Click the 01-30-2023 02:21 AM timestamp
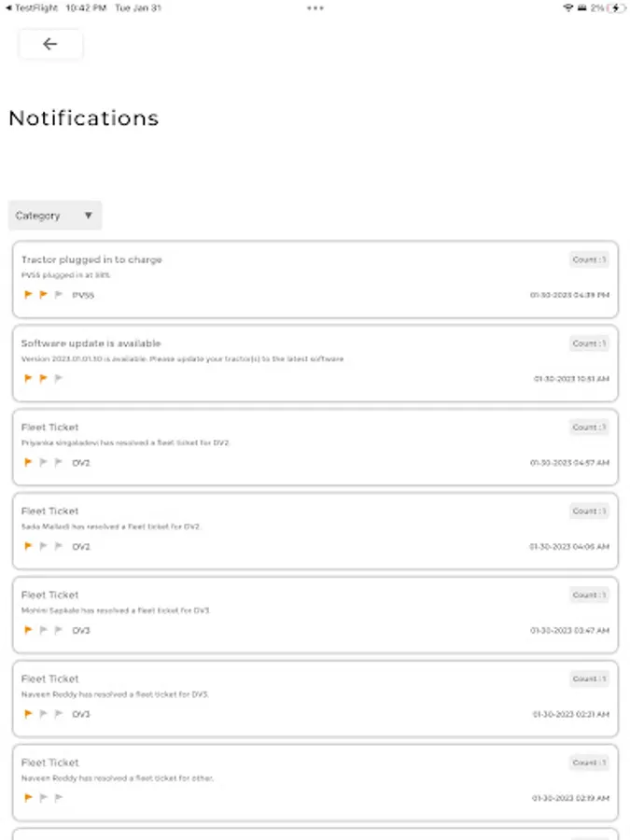Viewport: 630px width, 840px height. point(571,714)
